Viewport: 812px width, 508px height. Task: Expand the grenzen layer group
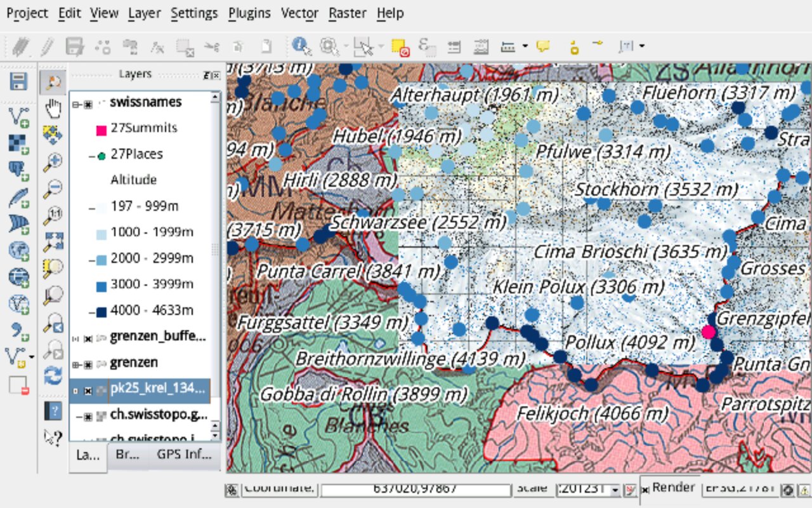(76, 364)
